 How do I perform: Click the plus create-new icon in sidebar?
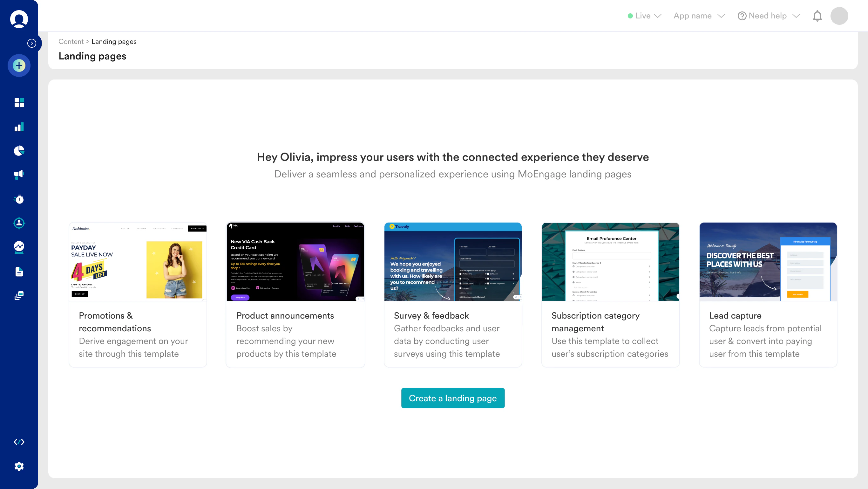[19, 65]
